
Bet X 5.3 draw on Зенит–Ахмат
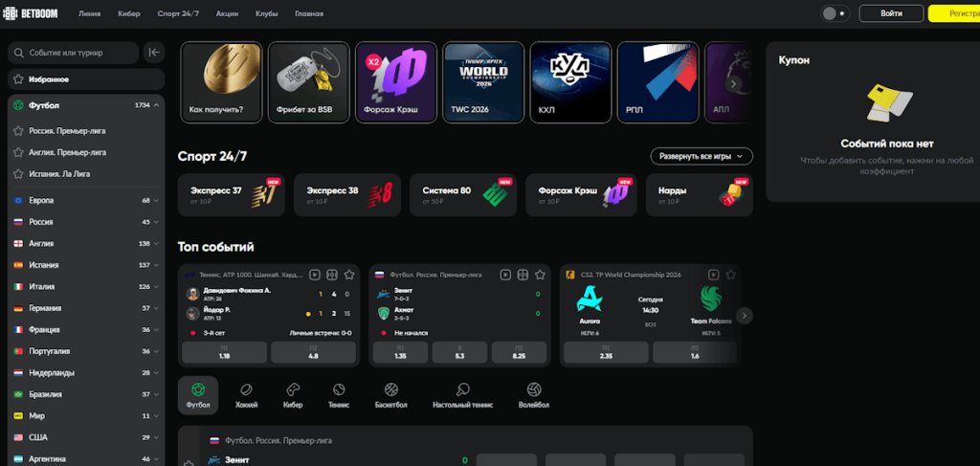(x=459, y=352)
